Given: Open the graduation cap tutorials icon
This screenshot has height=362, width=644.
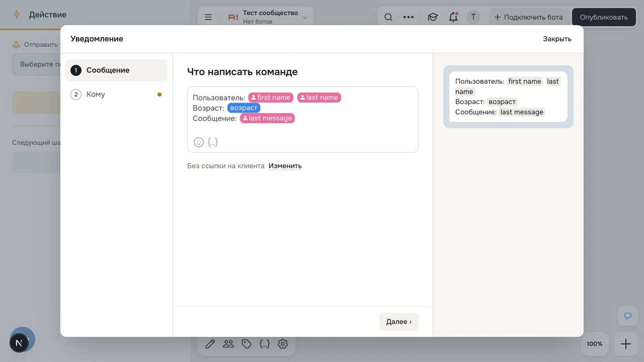Looking at the screenshot, I should click(433, 17).
